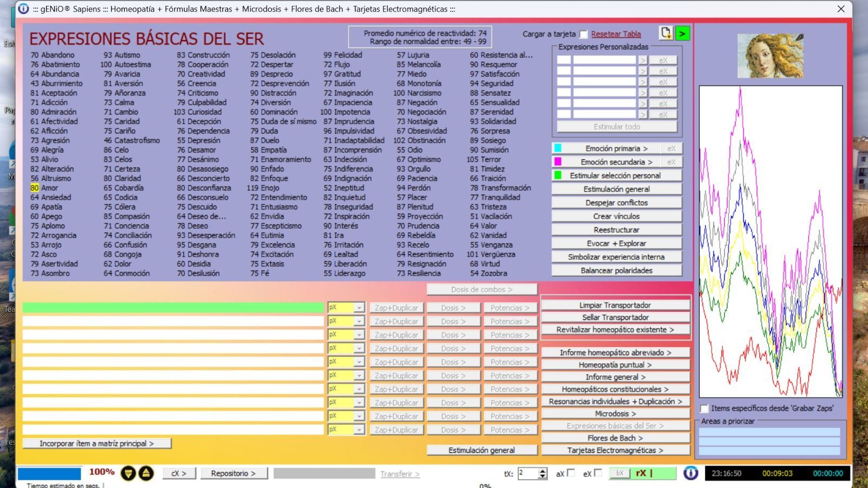Toggle the aX checkbox
The height and width of the screenshot is (488, 868).
[x=571, y=473]
